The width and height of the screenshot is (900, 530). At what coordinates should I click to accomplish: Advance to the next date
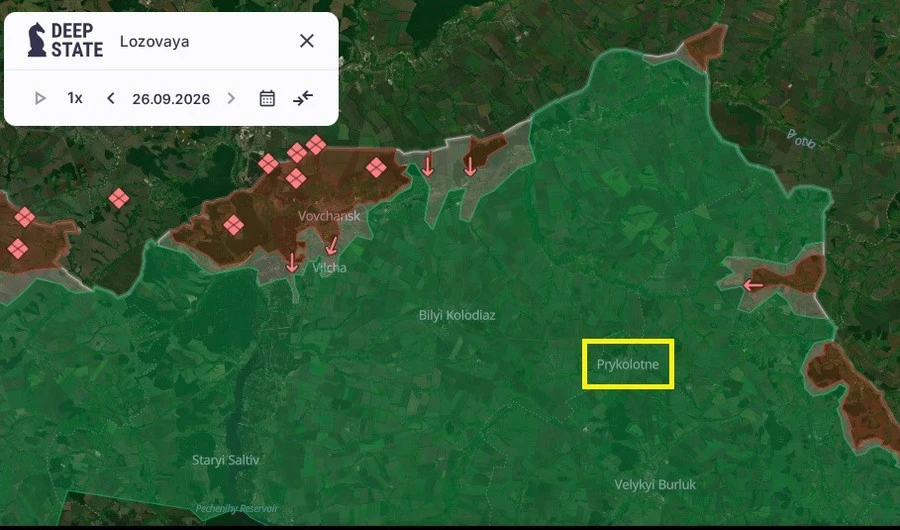[231, 98]
